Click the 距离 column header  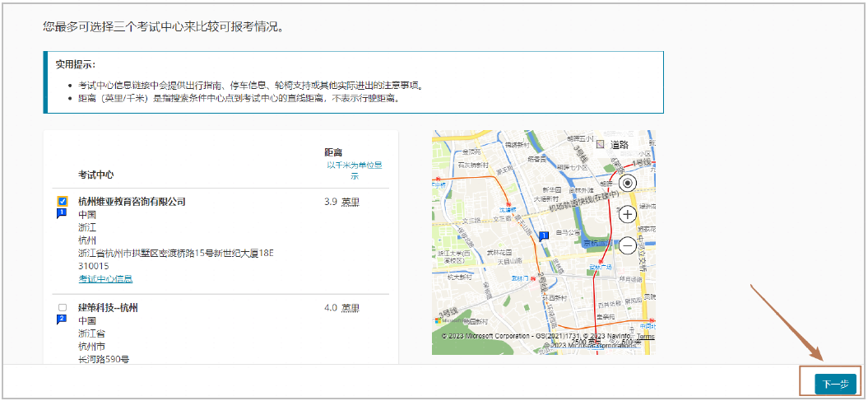(x=333, y=152)
